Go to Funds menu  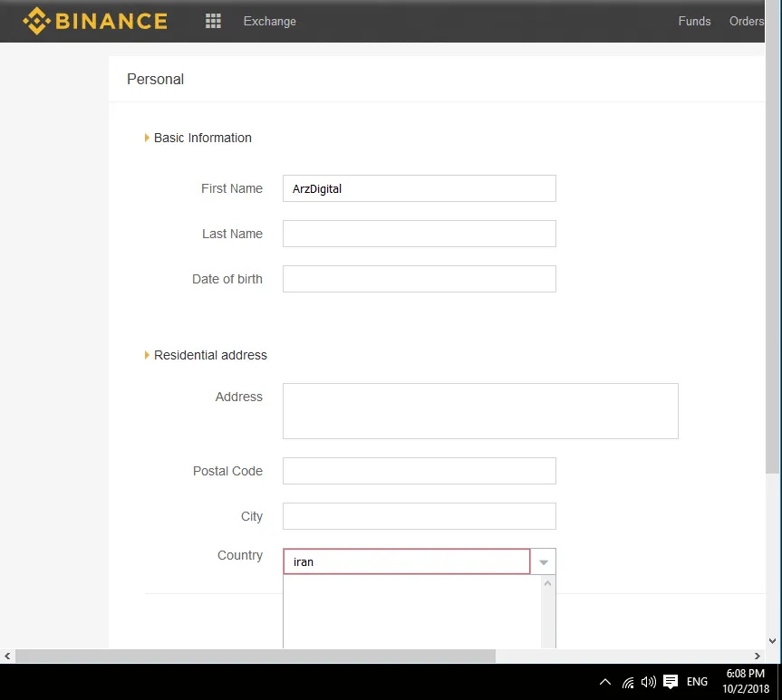click(x=694, y=21)
